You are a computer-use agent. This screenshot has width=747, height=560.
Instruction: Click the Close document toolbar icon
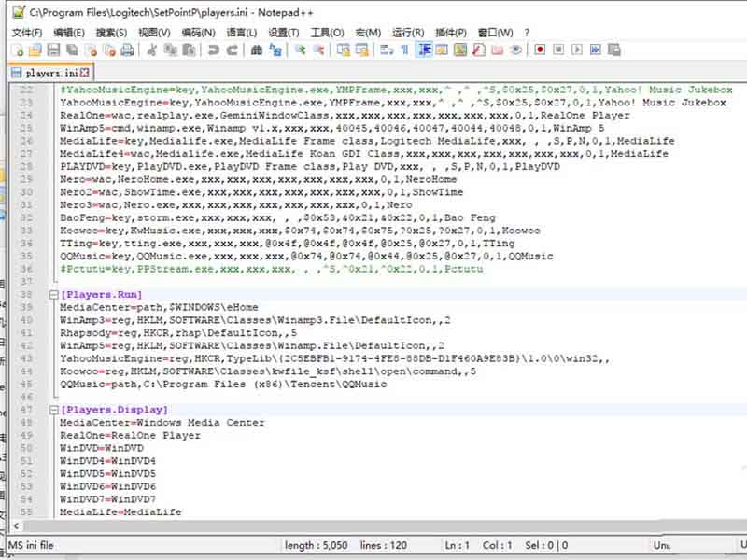click(x=91, y=50)
